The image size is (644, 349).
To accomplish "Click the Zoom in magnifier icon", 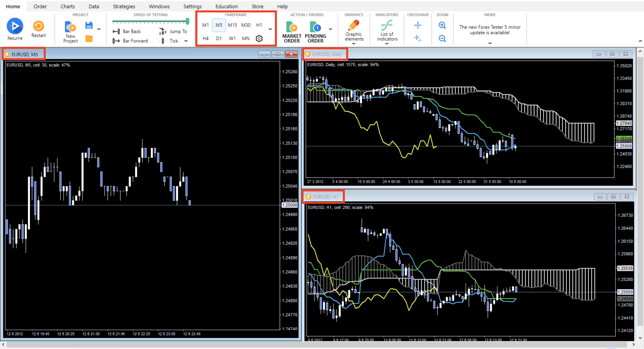I will [442, 25].
